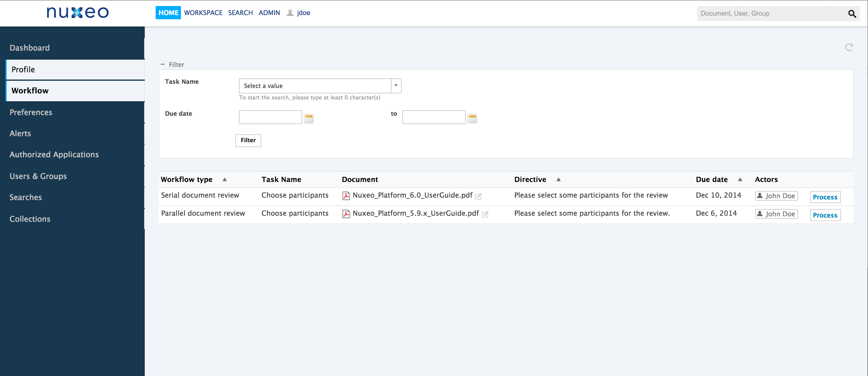Viewport: 868px width, 376px height.
Task: Focus the 'Document, User, Group' search field
Action: point(771,14)
